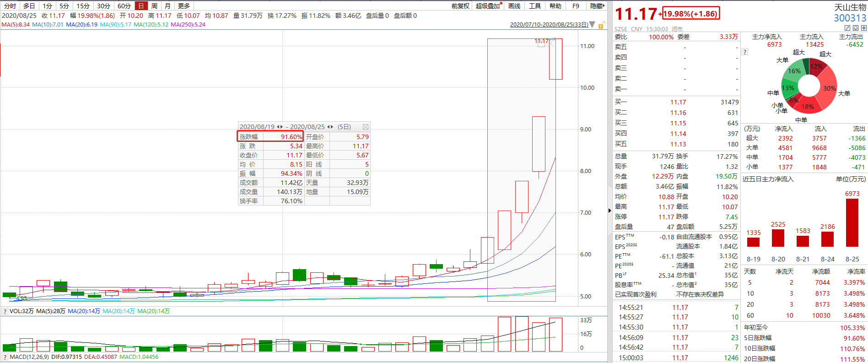
Task: Click the capital flow help question icon
Action: point(745,52)
